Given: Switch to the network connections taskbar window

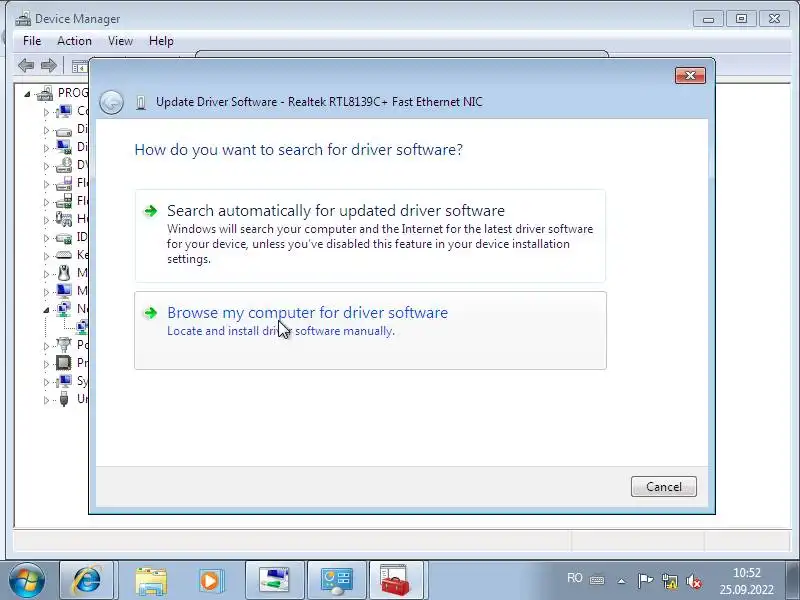Looking at the screenshot, I should coord(274,580).
